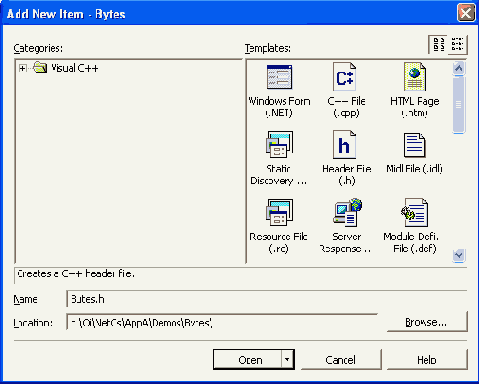Select the Server Response template icon
The image size is (479, 384).
point(347,212)
